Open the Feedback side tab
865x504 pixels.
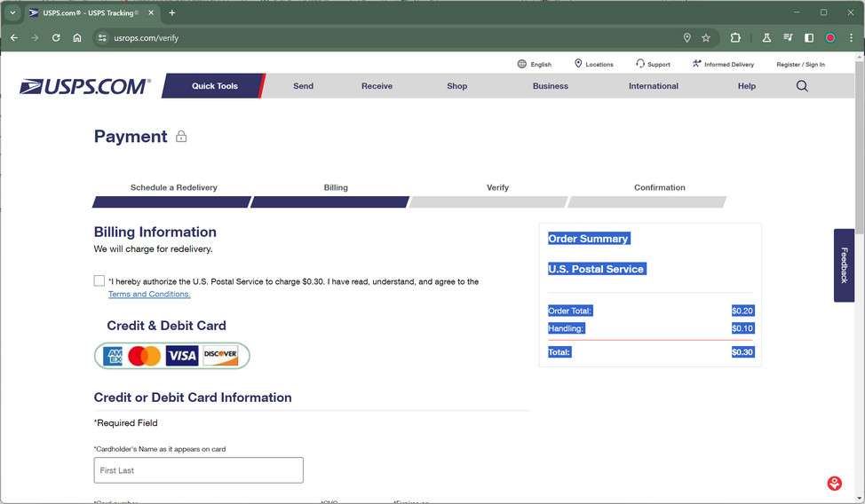pyautogui.click(x=844, y=265)
